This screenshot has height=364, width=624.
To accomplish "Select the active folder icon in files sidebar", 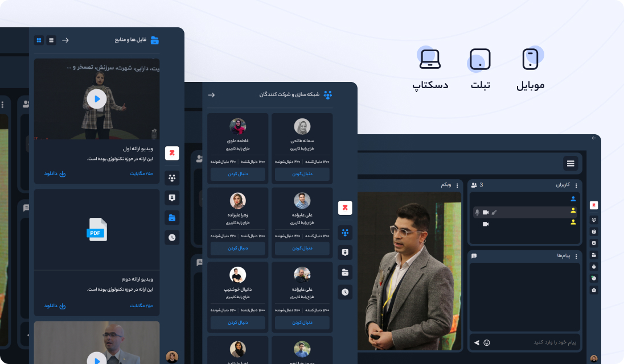I will [x=172, y=218].
